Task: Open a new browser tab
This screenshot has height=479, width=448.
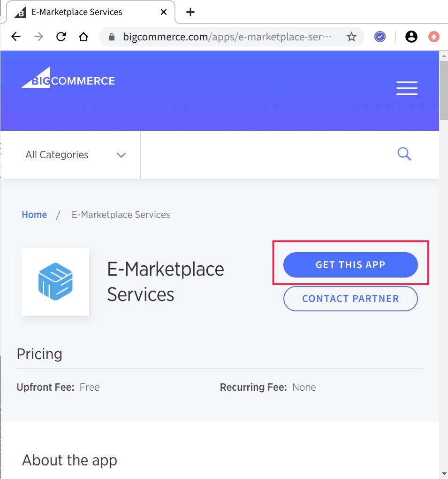Action: tap(190, 12)
